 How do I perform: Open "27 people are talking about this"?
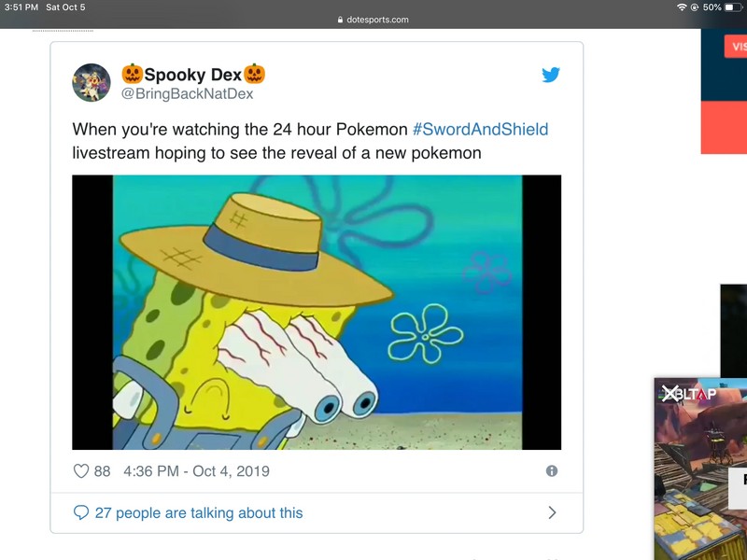(x=199, y=512)
